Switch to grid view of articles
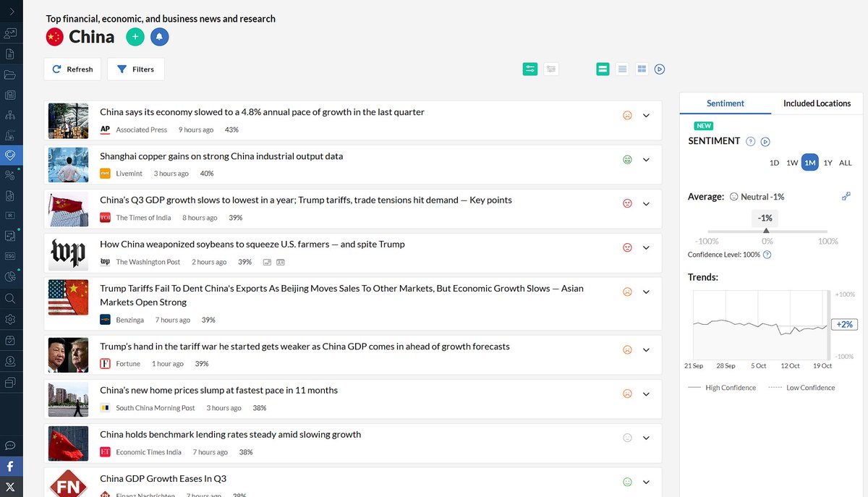The height and width of the screenshot is (497, 868). pos(642,69)
